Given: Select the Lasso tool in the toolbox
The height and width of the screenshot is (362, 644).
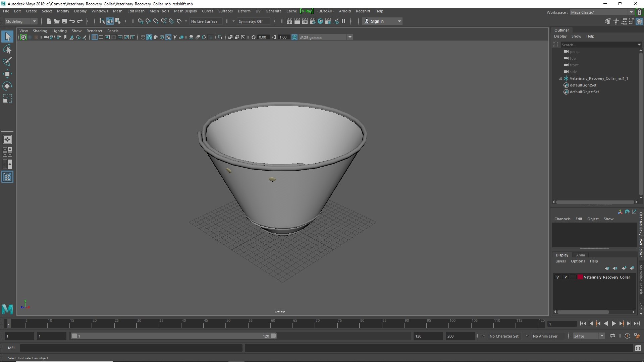Looking at the screenshot, I should click(x=7, y=49).
